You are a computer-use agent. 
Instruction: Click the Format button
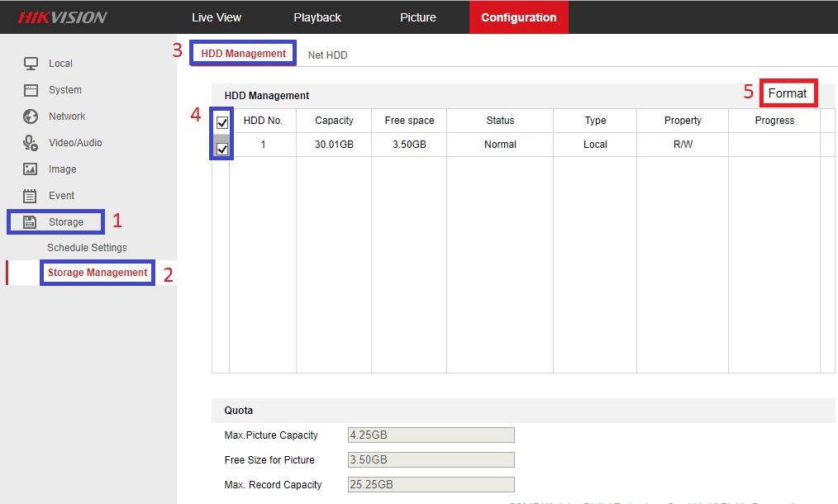click(x=788, y=93)
